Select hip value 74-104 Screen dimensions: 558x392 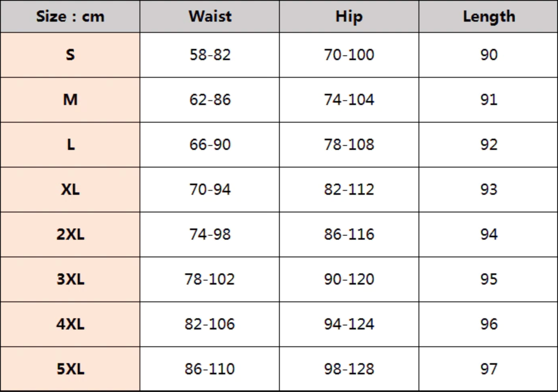[x=349, y=99]
